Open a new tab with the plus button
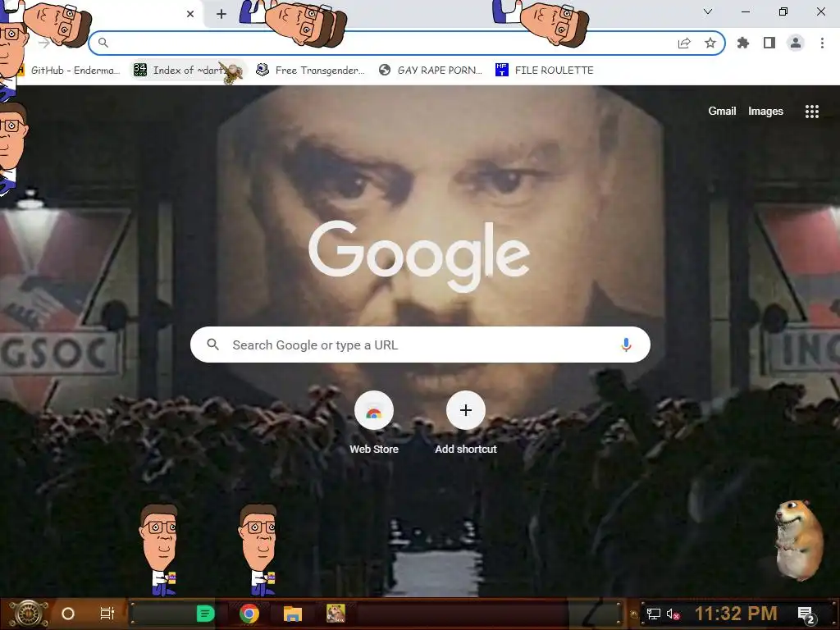The image size is (840, 630). (x=221, y=14)
